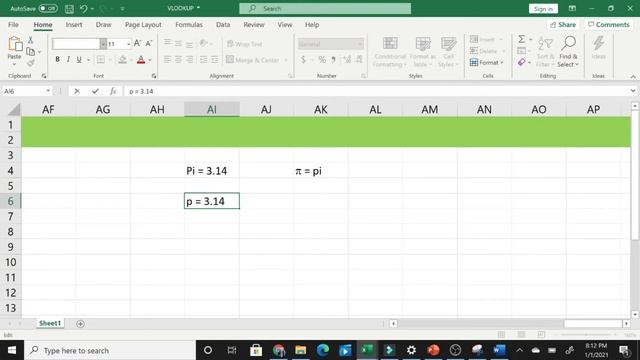
Task: Click the Sign in button
Action: pos(543,9)
